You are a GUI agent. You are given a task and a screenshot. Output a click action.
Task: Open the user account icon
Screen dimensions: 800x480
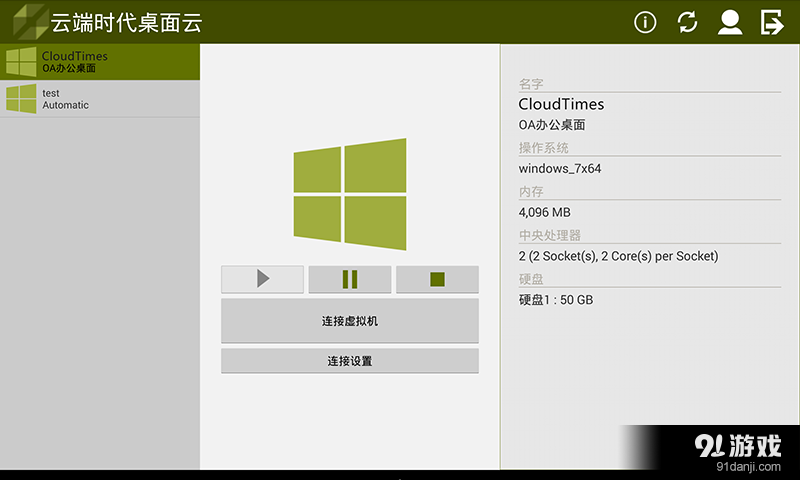point(730,22)
